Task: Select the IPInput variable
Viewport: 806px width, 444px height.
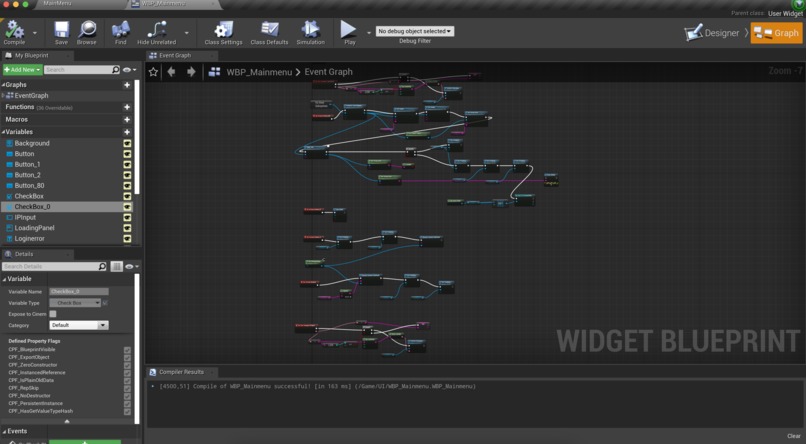Action: pyautogui.click(x=25, y=217)
